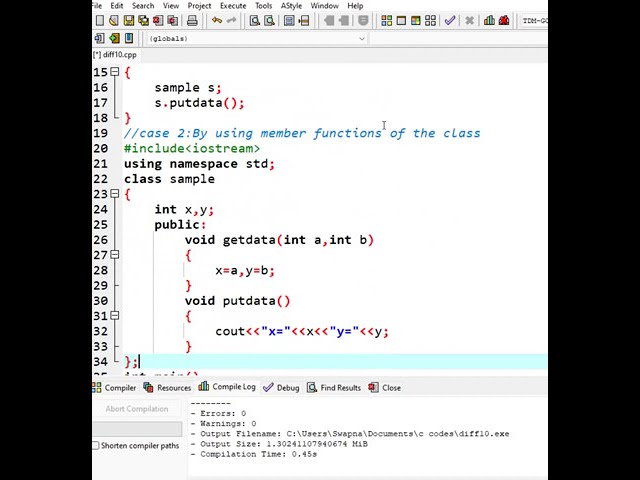Image resolution: width=640 pixels, height=480 pixels.
Task: Click the New file toolbar icon
Action: [x=100, y=20]
